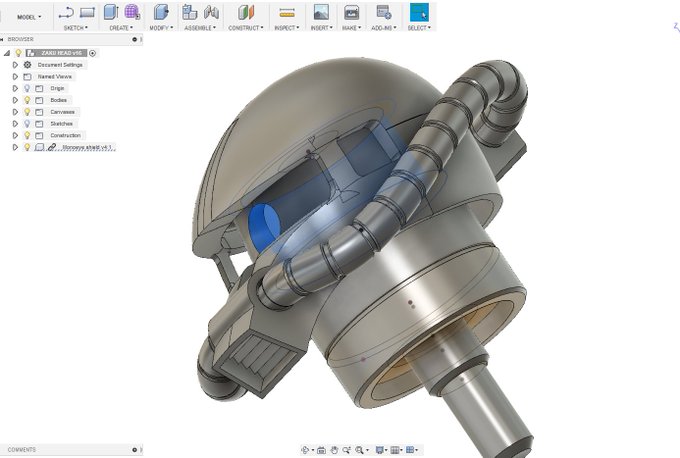
Task: Toggle the Origin visibility bulb
Action: click(27, 88)
